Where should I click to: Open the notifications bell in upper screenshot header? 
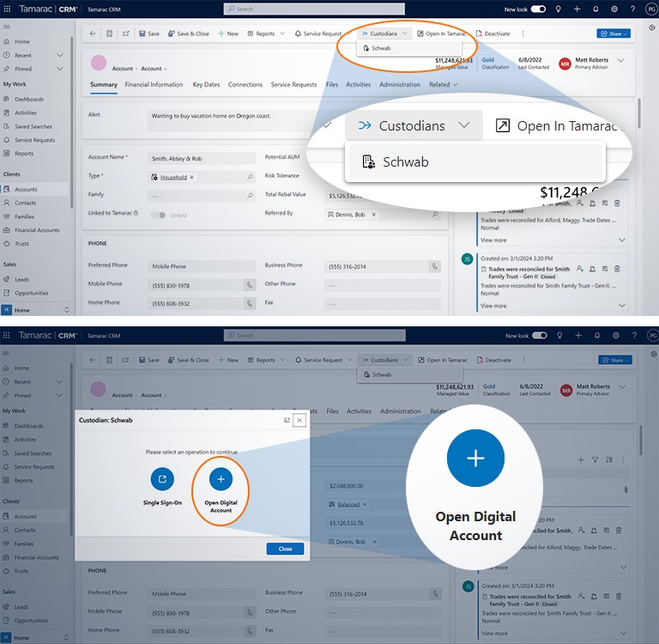[596, 9]
